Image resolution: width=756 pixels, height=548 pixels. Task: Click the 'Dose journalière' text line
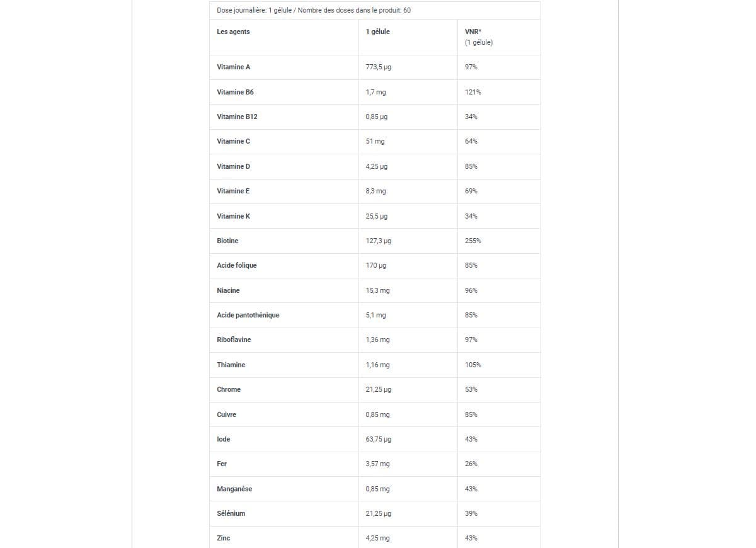[x=314, y=10]
